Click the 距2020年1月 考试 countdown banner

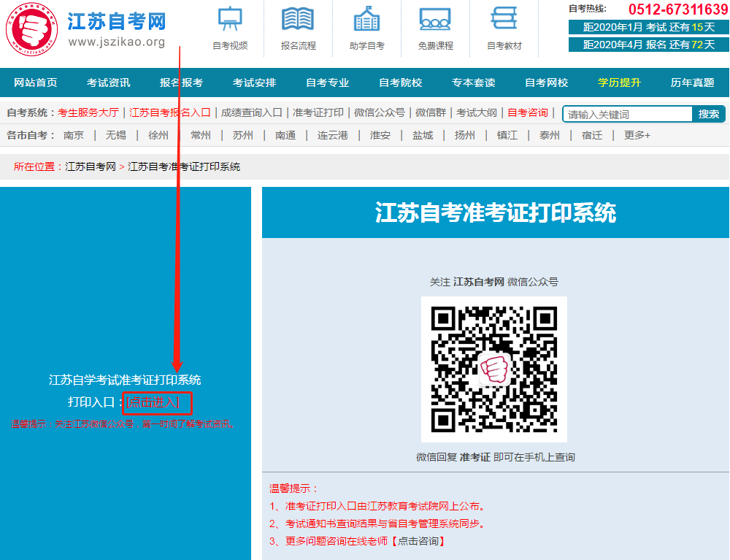point(648,27)
